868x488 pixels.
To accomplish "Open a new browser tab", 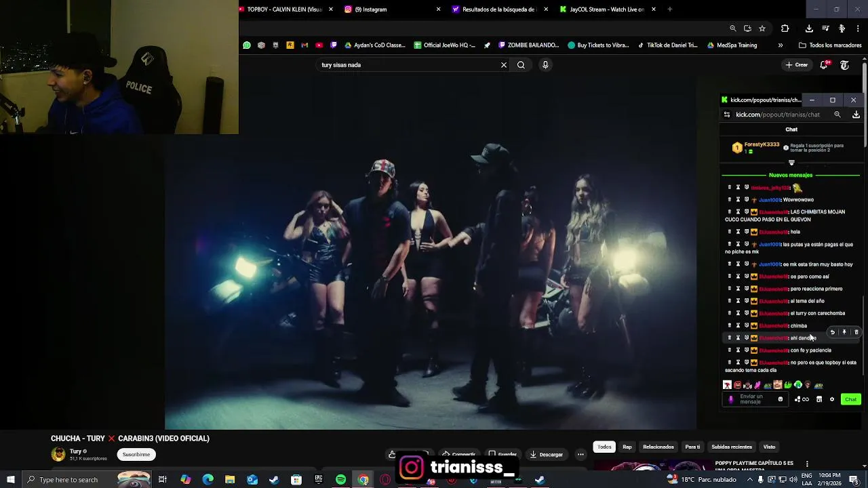I will coord(669,9).
